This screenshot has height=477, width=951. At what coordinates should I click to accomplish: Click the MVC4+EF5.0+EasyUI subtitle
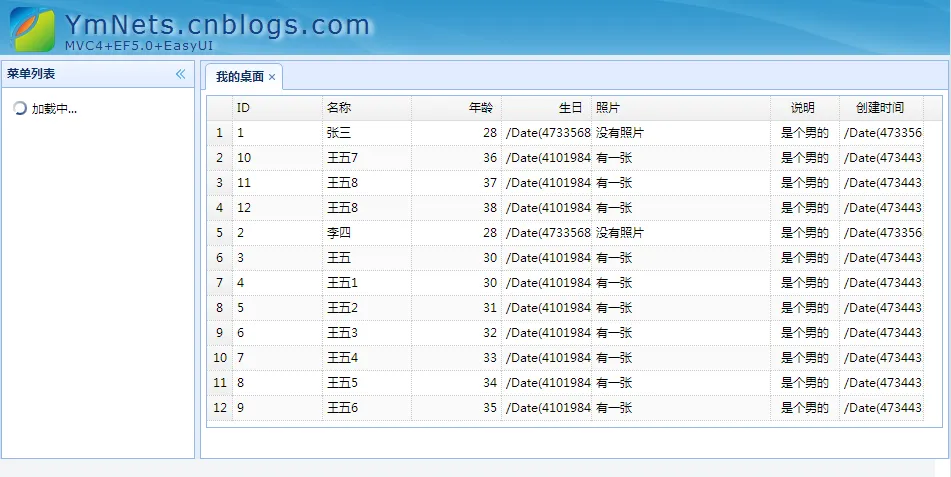coord(139,46)
